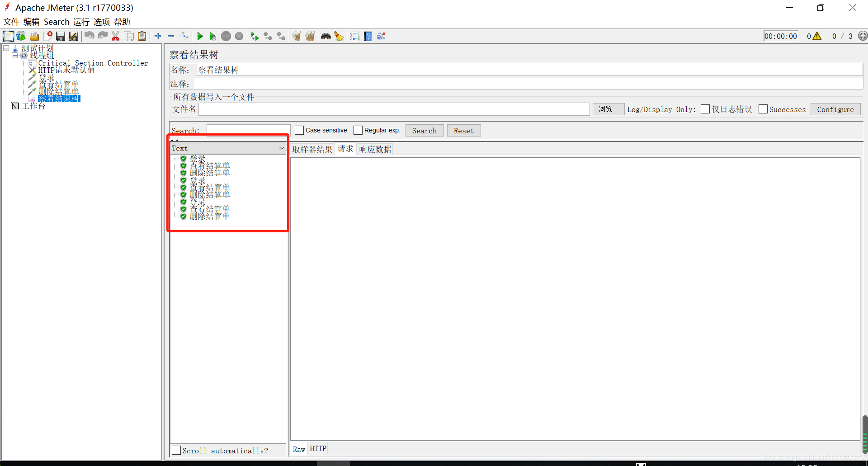This screenshot has width=868, height=466.
Task: Open a test plan using the folder icon
Action: click(34, 36)
